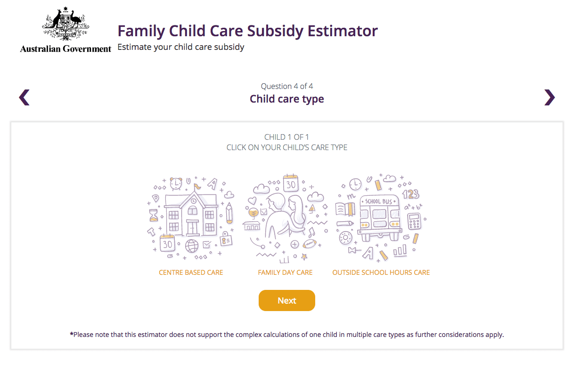Click the "Question 4 of 4" progress text
This screenshot has height=368, width=588.
click(286, 86)
